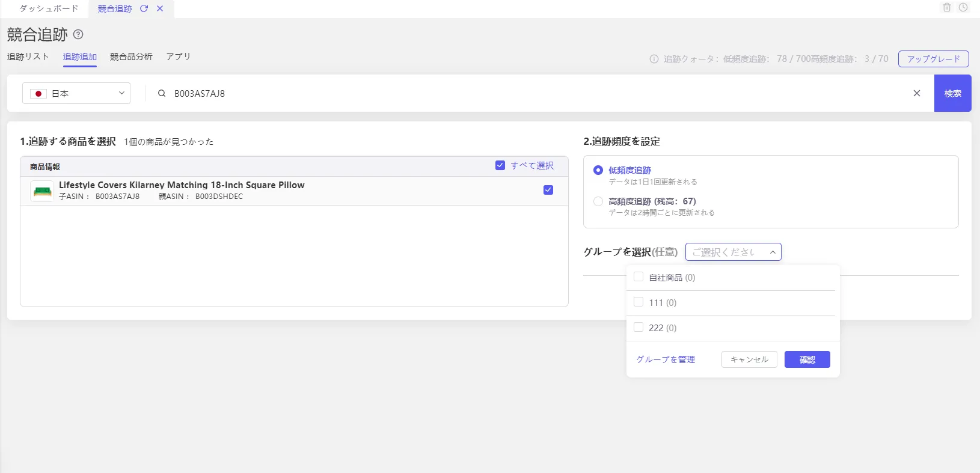980x473 pixels.
Task: Click the キャンセル button
Action: pos(749,359)
